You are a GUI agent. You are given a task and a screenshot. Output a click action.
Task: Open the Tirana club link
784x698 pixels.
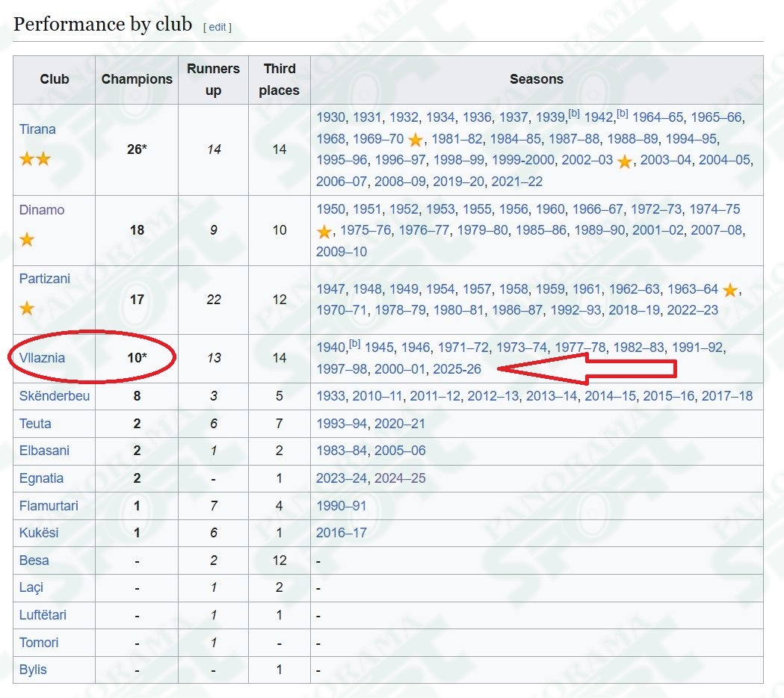(x=37, y=129)
